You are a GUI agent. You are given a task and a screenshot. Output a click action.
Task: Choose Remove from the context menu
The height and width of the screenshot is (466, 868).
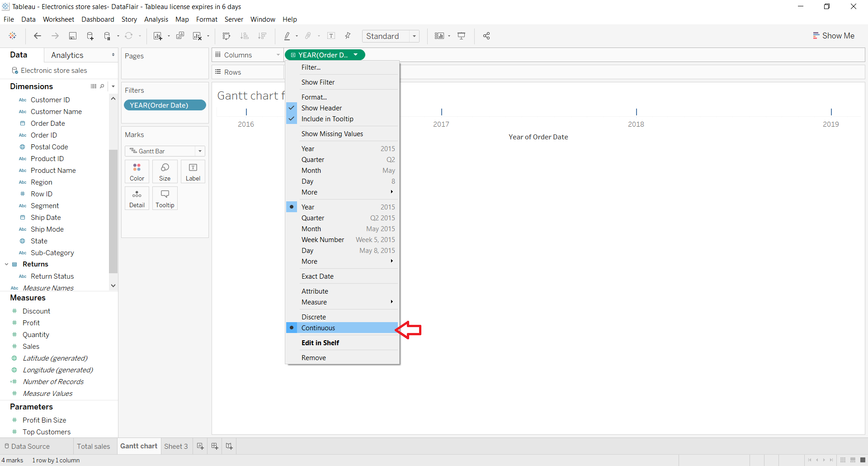click(313, 357)
